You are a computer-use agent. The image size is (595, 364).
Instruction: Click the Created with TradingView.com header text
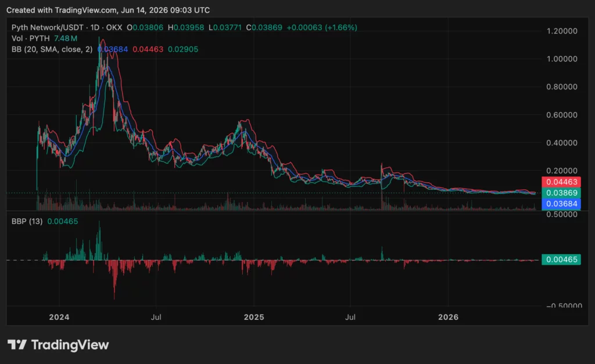108,10
